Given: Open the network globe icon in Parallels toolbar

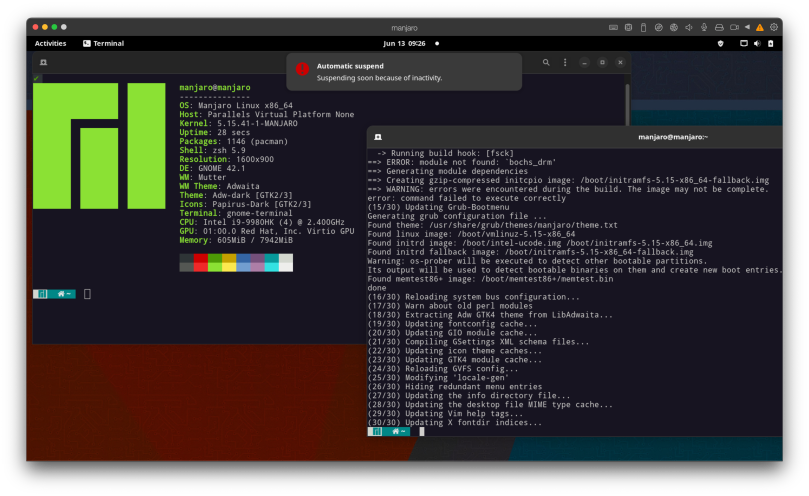Looking at the screenshot, I should point(673,27).
